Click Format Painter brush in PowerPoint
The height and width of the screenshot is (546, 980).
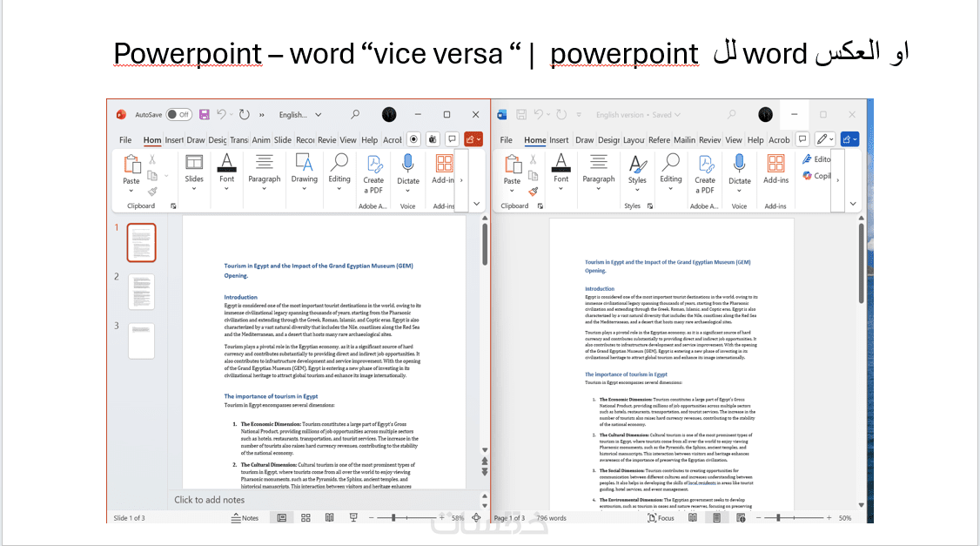(x=152, y=192)
